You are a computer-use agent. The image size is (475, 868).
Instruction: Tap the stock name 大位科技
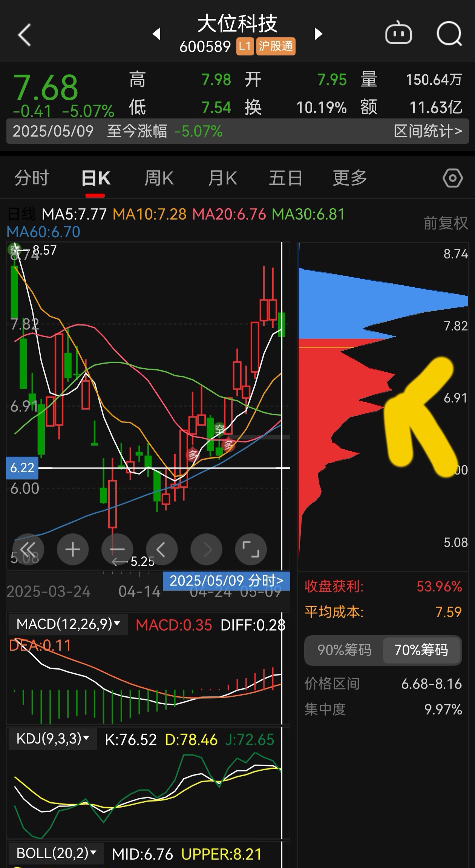click(x=237, y=24)
